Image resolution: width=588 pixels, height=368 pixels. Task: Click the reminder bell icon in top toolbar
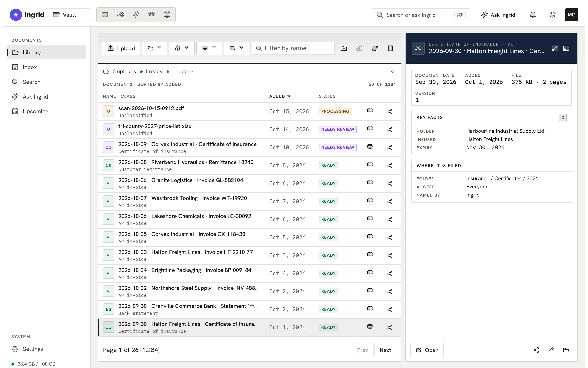click(x=167, y=15)
